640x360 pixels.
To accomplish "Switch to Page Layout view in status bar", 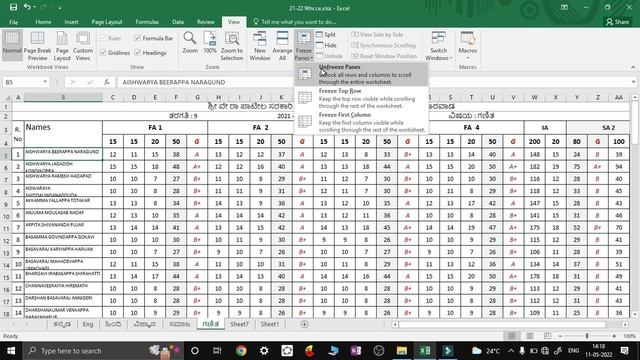I will point(529,336).
